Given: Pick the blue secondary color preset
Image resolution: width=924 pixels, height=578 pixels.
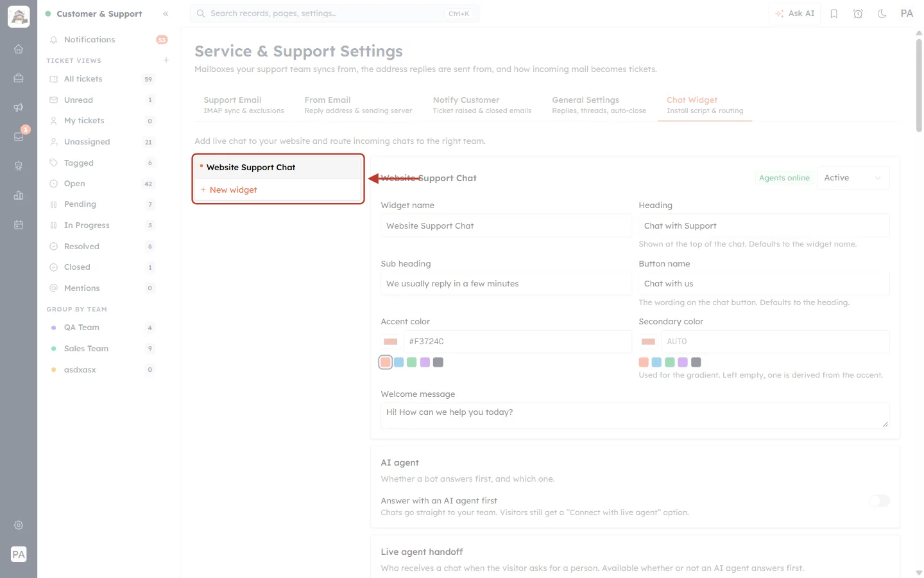Looking at the screenshot, I should click(x=656, y=362).
